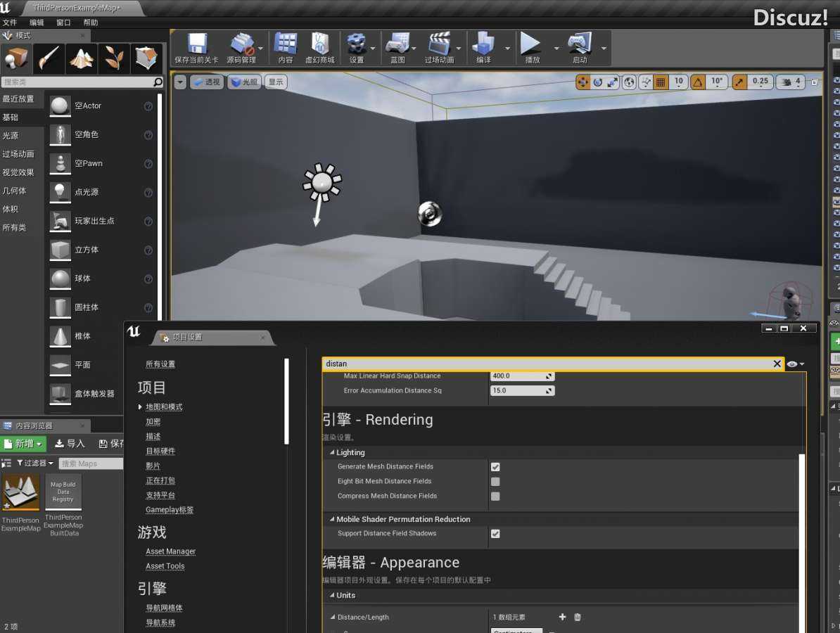The height and width of the screenshot is (633, 840).
Task: Select the Foliage mode icon
Action: coord(113,58)
